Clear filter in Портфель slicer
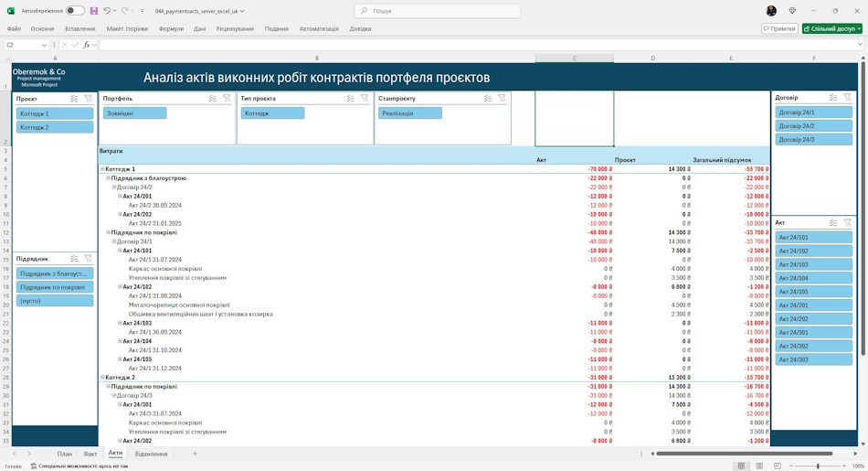 227,98
